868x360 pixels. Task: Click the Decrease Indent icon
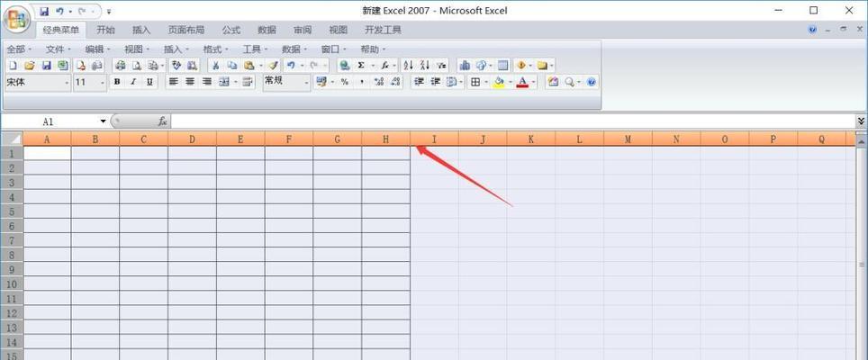coord(419,82)
